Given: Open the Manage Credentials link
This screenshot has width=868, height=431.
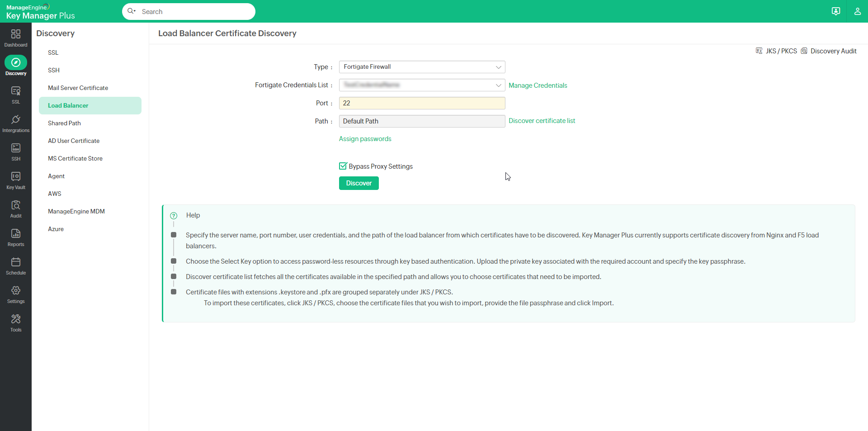Looking at the screenshot, I should (x=538, y=85).
